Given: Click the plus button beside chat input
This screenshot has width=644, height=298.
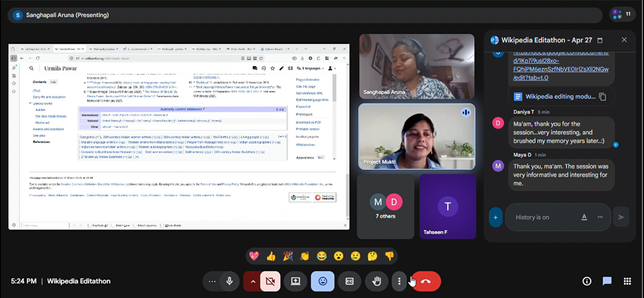Looking at the screenshot, I should pyautogui.click(x=495, y=217).
